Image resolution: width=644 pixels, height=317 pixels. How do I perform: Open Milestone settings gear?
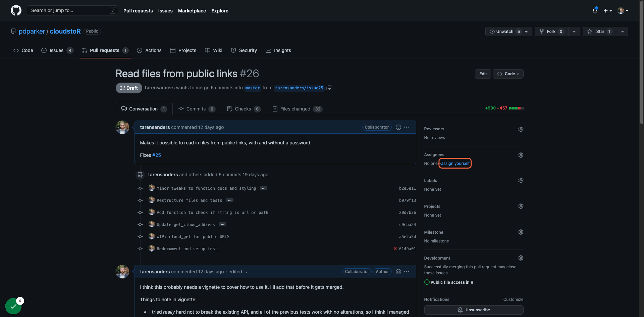[521, 232]
